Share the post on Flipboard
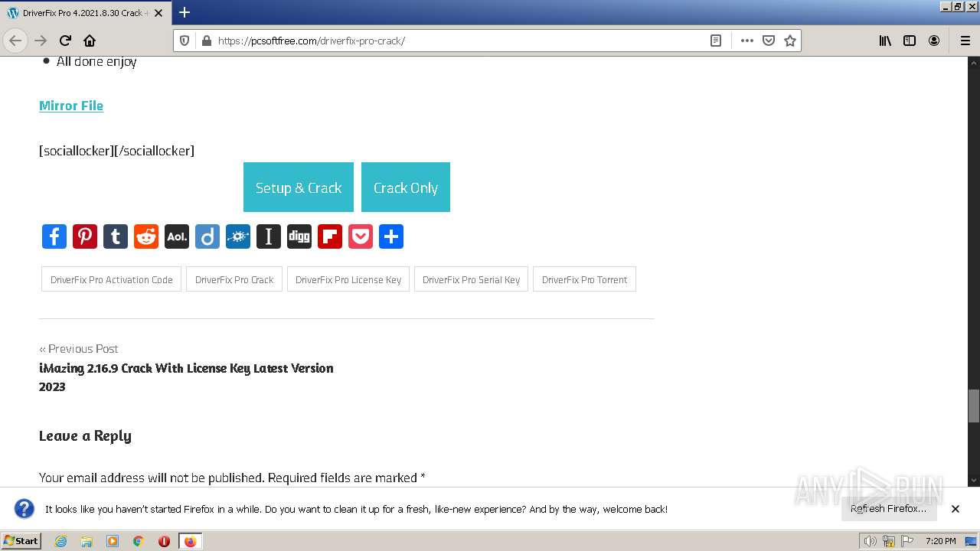The width and height of the screenshot is (980, 551). point(330,236)
